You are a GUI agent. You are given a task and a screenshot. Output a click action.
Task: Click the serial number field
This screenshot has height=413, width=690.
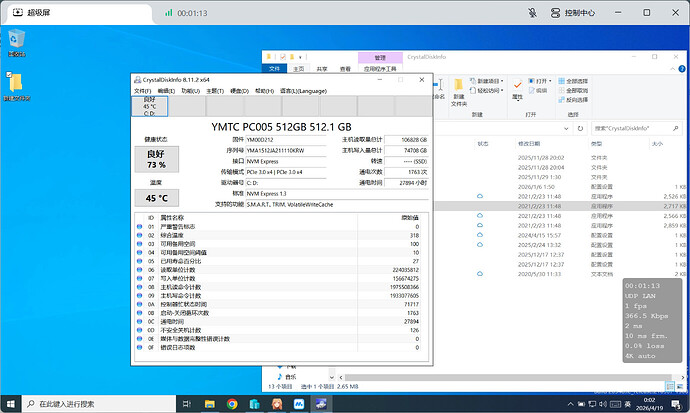pyautogui.click(x=286, y=150)
